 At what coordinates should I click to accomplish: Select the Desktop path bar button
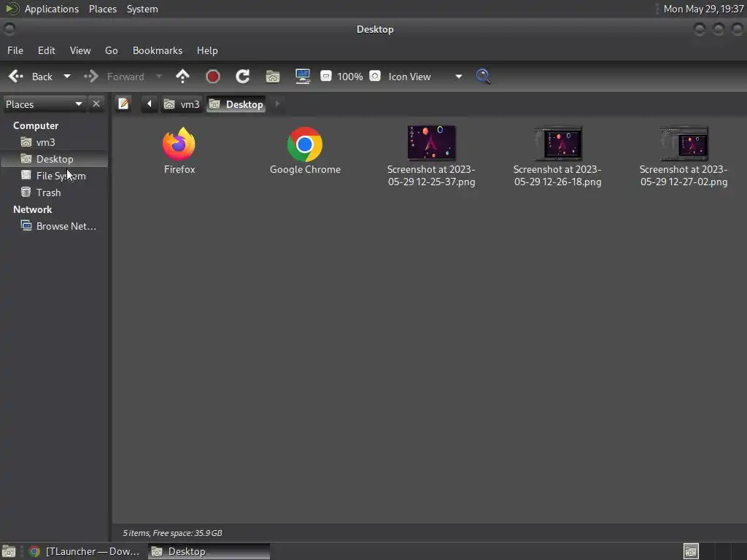click(x=236, y=104)
